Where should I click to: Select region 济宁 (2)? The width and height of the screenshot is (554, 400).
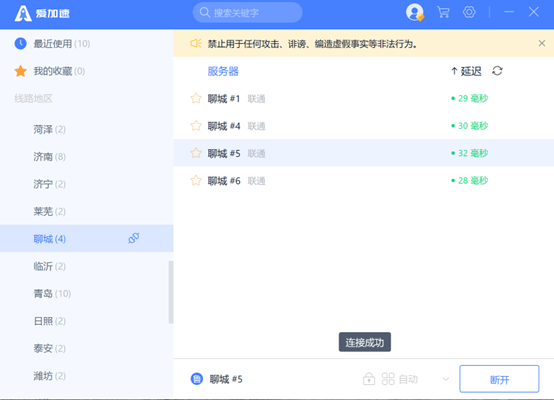[87, 184]
